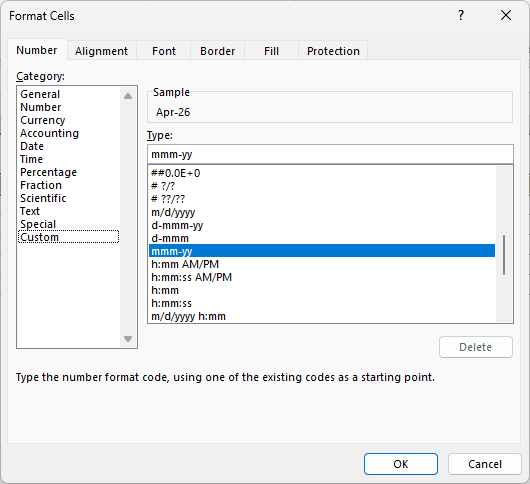Choose the Scientific category
Image resolution: width=530 pixels, height=484 pixels.
click(69, 198)
